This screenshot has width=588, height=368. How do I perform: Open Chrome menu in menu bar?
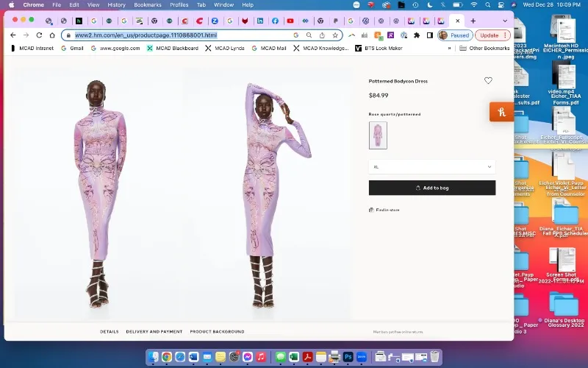[33, 5]
